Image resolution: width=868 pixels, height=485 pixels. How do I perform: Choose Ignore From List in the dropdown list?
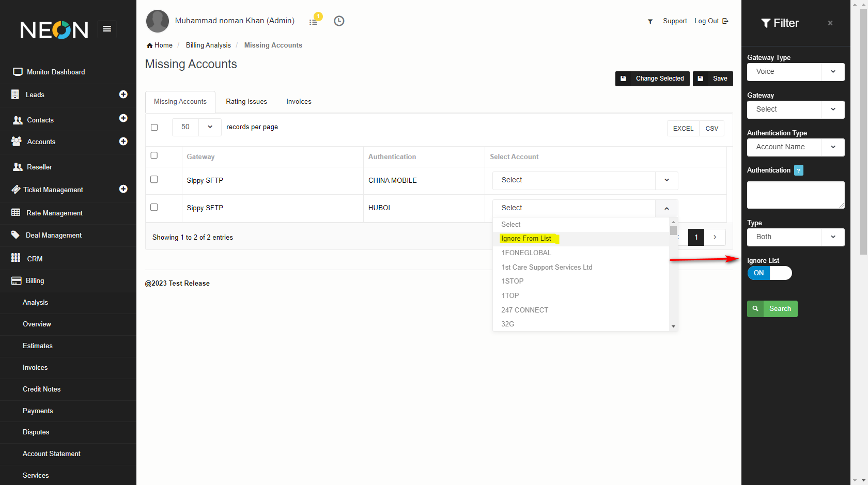point(526,239)
